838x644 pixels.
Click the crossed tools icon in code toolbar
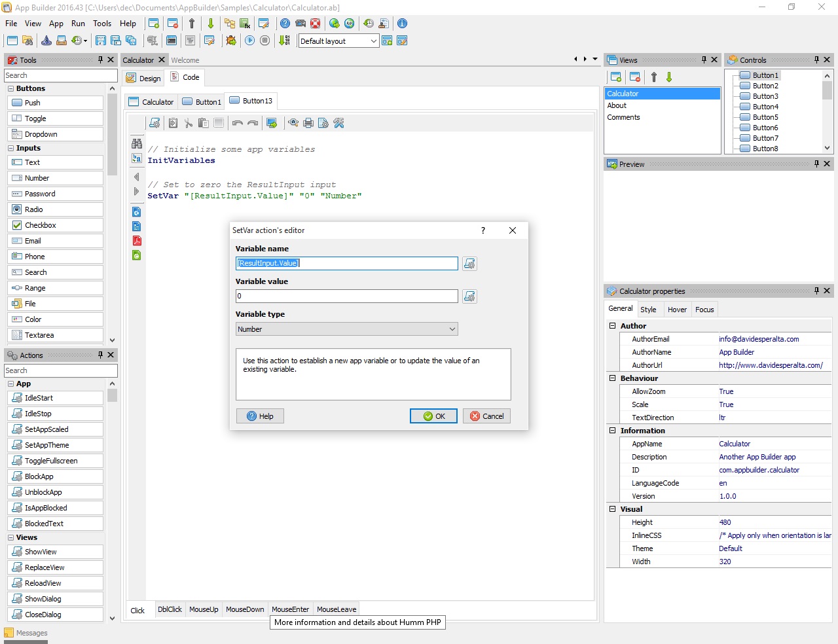point(338,123)
